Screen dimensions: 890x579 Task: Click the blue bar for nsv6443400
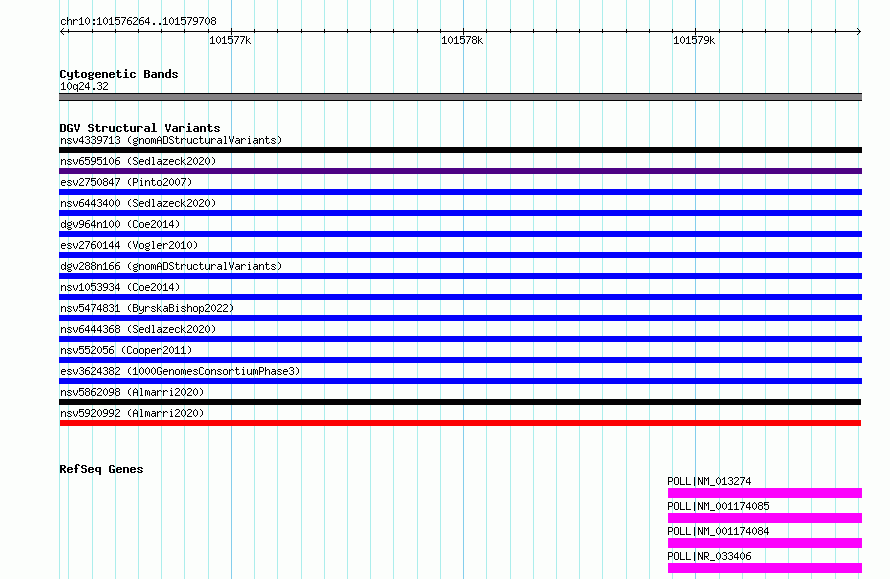(460, 213)
